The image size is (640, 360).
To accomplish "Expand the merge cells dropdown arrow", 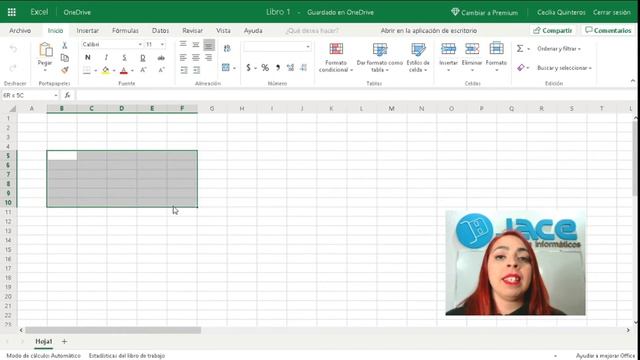I will pyautogui.click(x=234, y=68).
